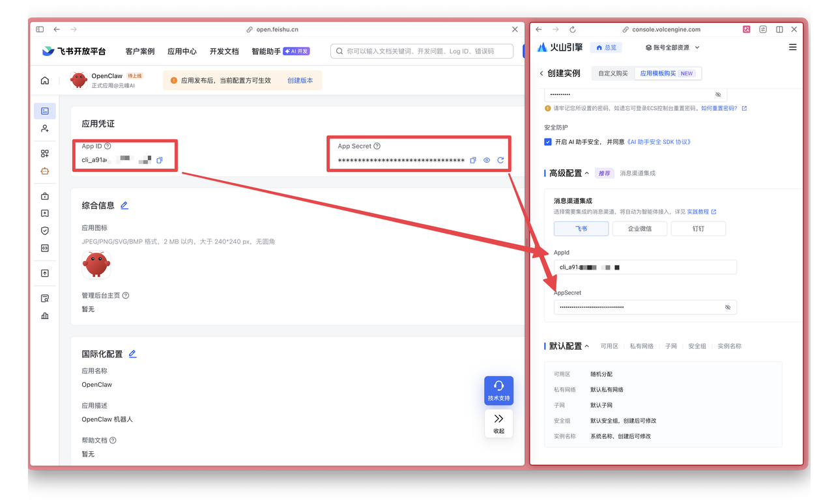This screenshot has height=504, width=834.
Task: Open 开发文档 in Feishu top navigation
Action: [224, 51]
